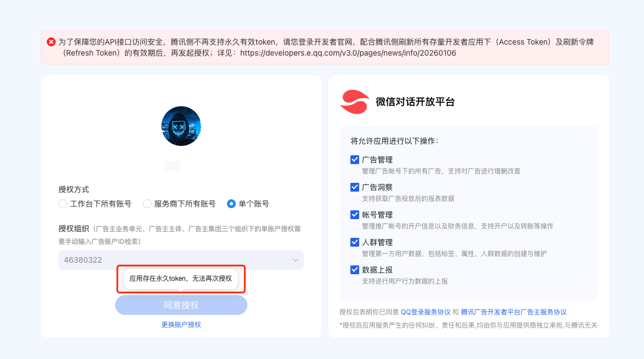The height and width of the screenshot is (359, 644).
Task: Open the 46380322 account dropdown
Action: (x=181, y=260)
